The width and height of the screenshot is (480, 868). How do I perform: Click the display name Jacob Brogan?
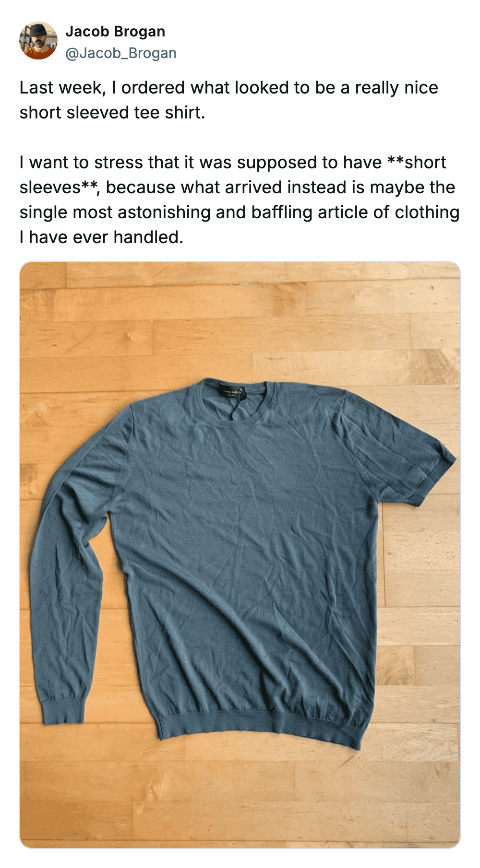(x=115, y=32)
